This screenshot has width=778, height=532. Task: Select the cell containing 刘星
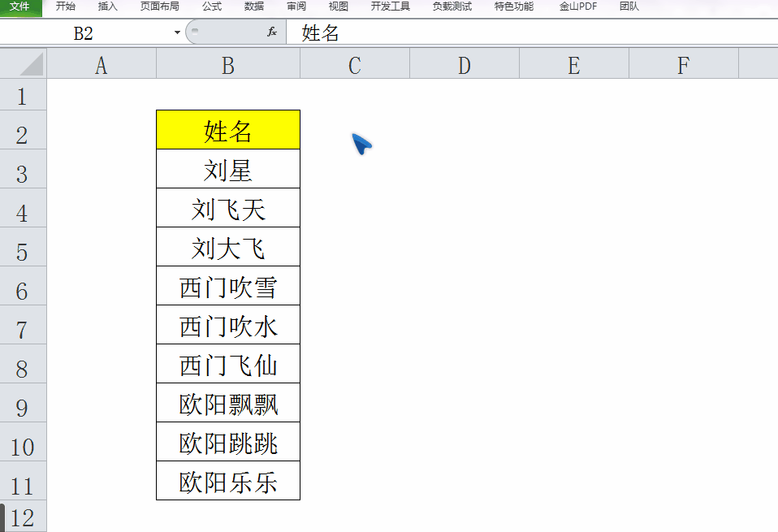(227, 168)
